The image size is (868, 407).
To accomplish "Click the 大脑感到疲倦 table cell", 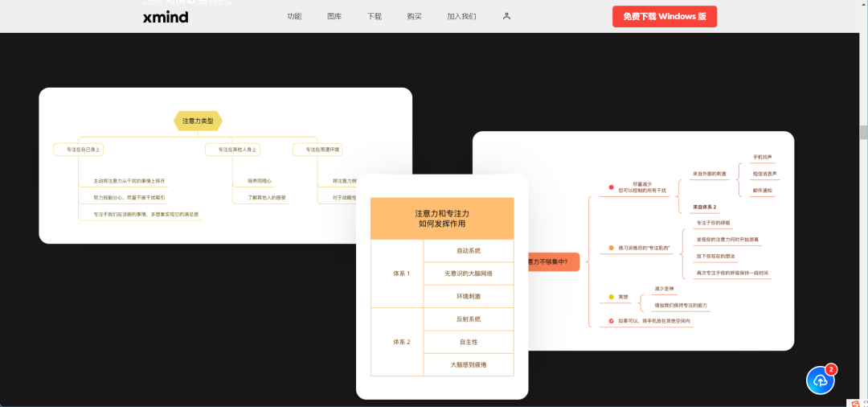I will 469,364.
